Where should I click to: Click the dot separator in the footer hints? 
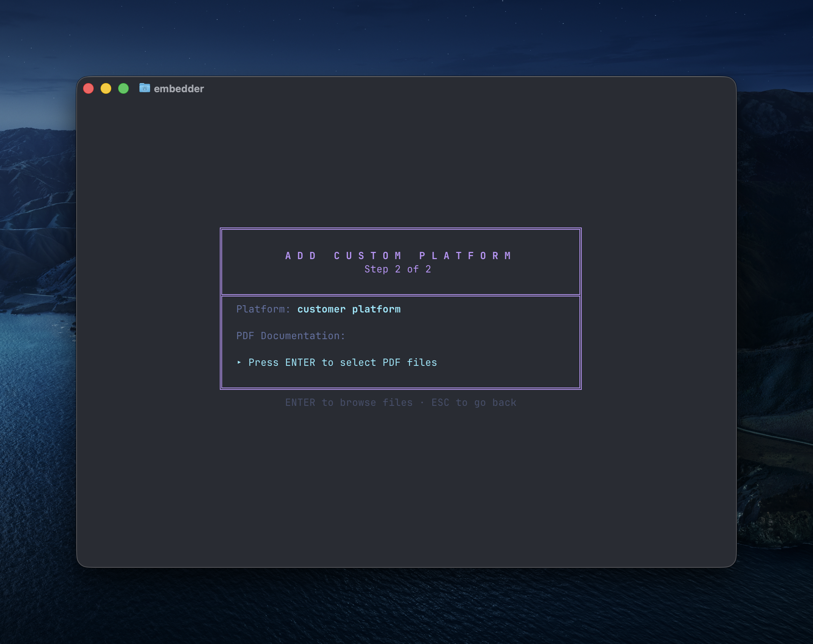coord(422,402)
